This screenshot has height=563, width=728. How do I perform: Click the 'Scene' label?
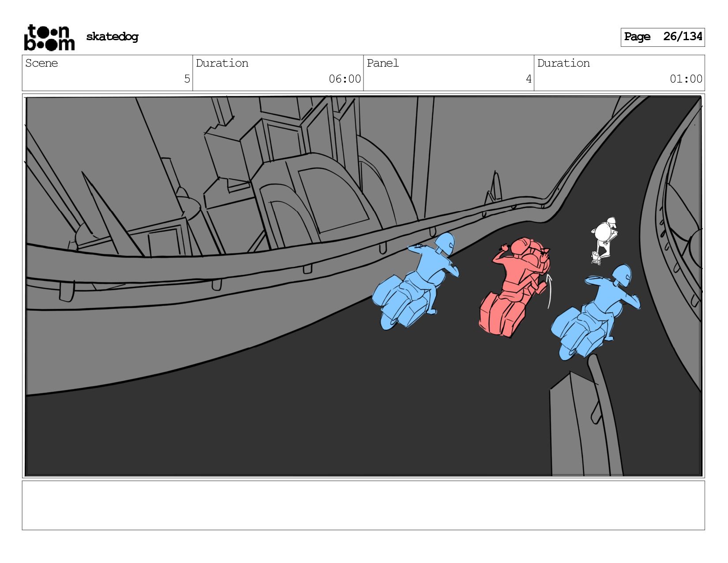(41, 63)
